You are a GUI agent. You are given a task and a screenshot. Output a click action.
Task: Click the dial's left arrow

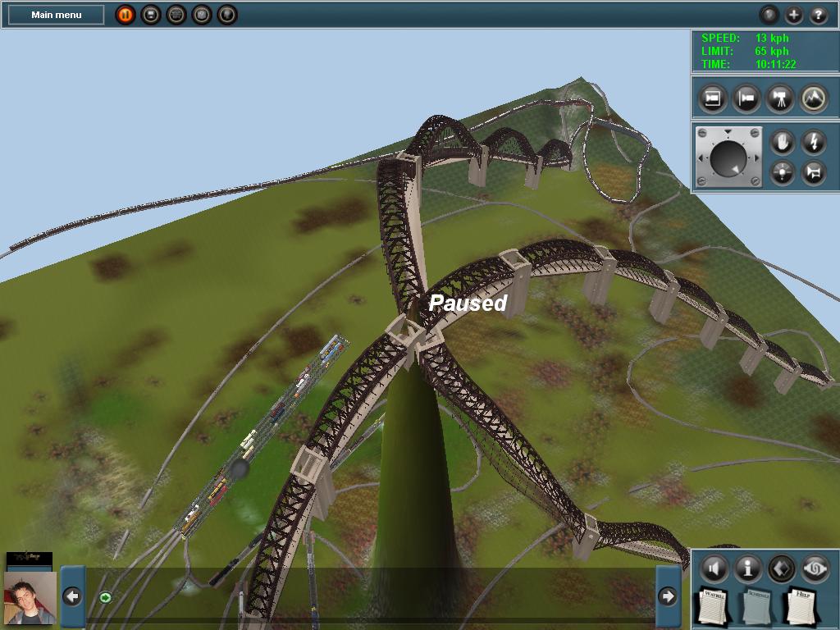coord(701,158)
